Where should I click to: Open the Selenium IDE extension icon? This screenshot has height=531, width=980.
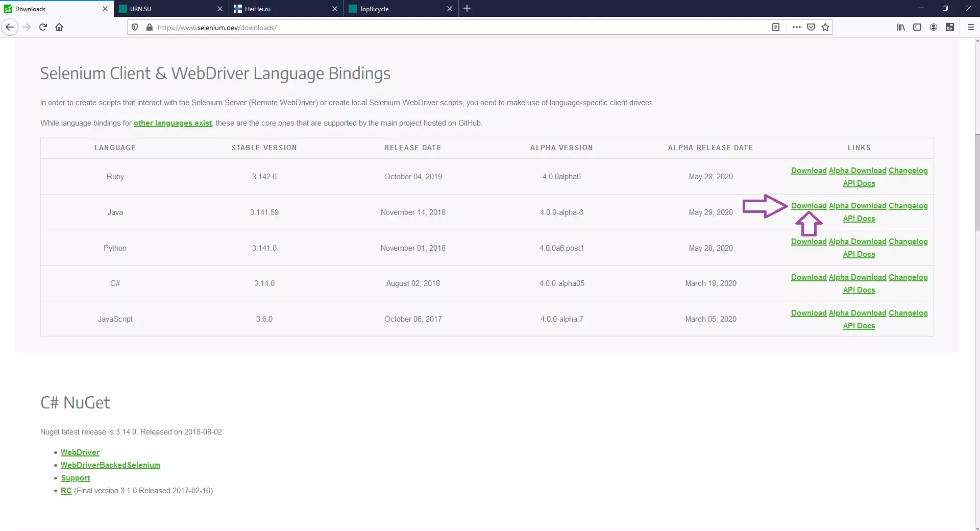coord(950,27)
